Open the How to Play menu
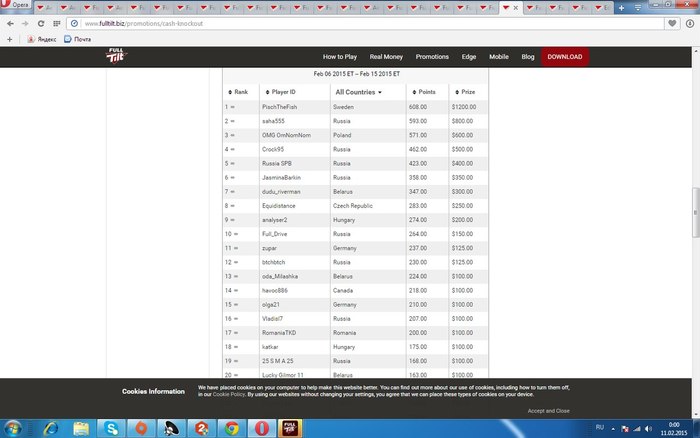This screenshot has height=438, width=700. pyautogui.click(x=340, y=57)
